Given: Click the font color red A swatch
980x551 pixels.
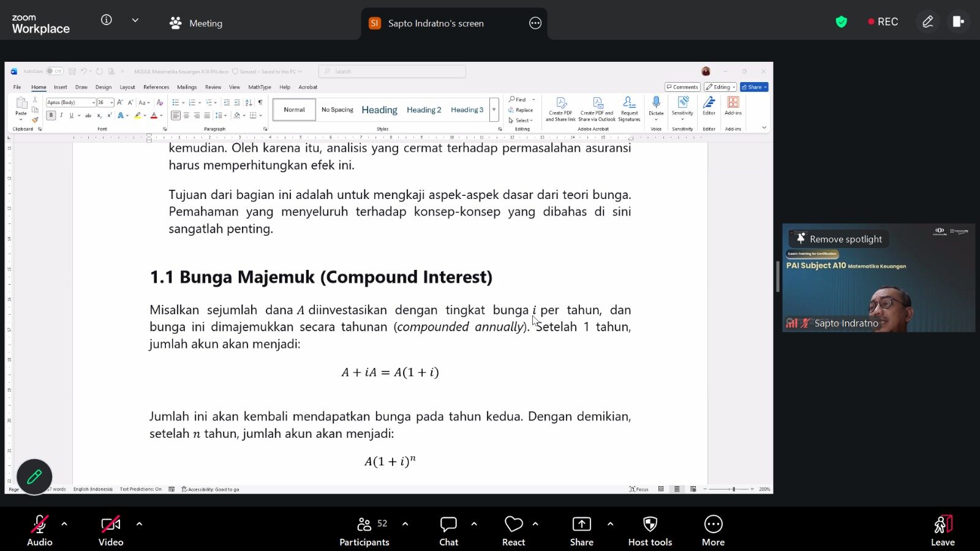Looking at the screenshot, I should click(154, 115).
